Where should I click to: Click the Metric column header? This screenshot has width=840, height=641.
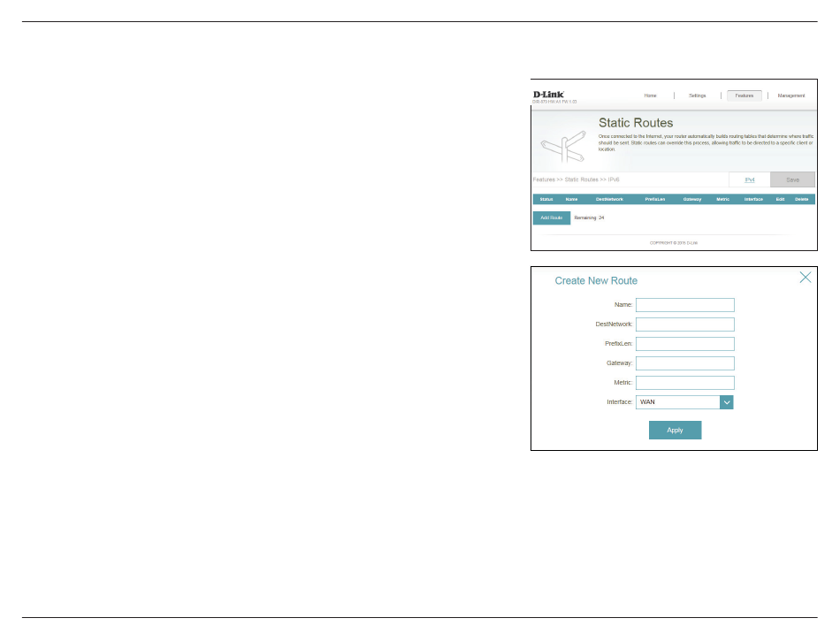(722, 199)
